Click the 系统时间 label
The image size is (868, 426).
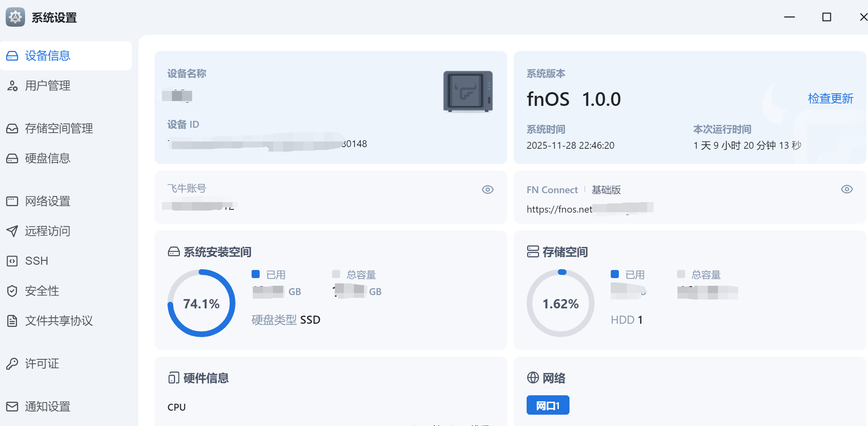coord(546,129)
